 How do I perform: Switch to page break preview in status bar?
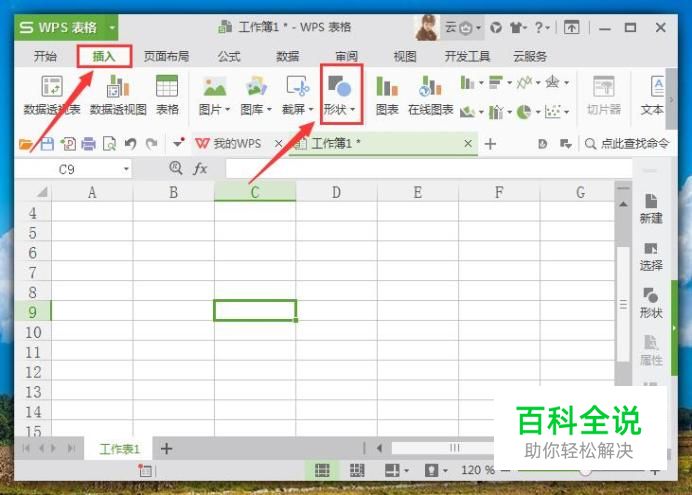(357, 470)
